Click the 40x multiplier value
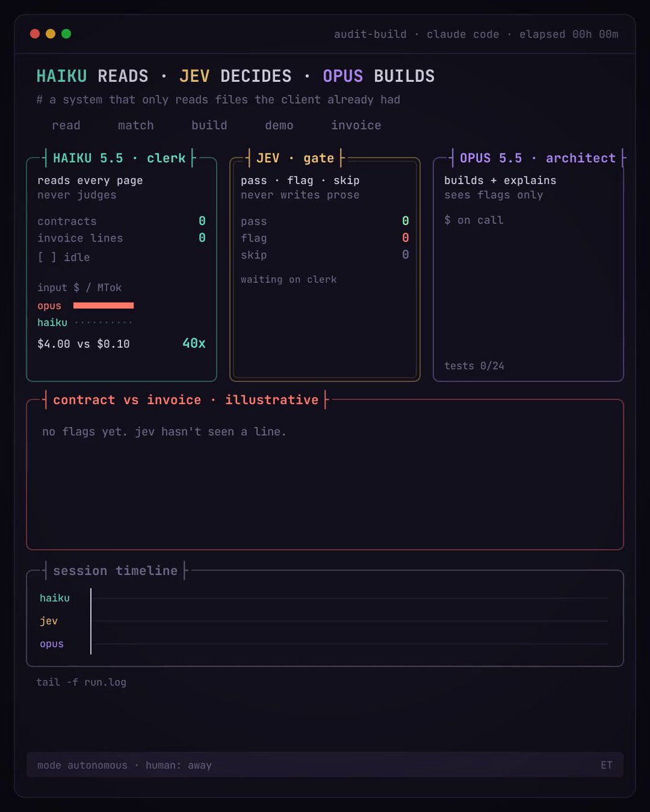 (x=194, y=344)
